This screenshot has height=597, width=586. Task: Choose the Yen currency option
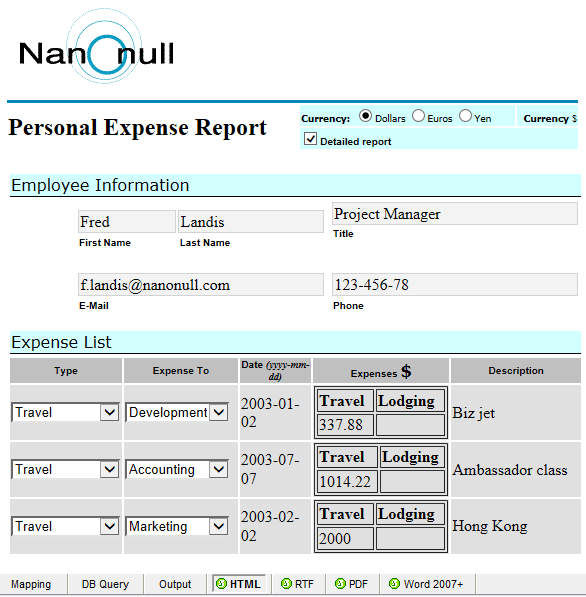coord(465,116)
